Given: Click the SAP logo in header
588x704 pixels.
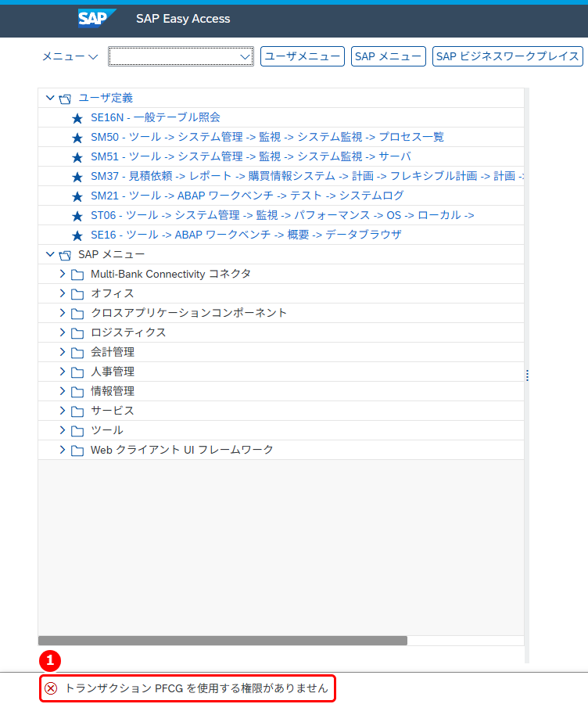Looking at the screenshot, I should [96, 19].
